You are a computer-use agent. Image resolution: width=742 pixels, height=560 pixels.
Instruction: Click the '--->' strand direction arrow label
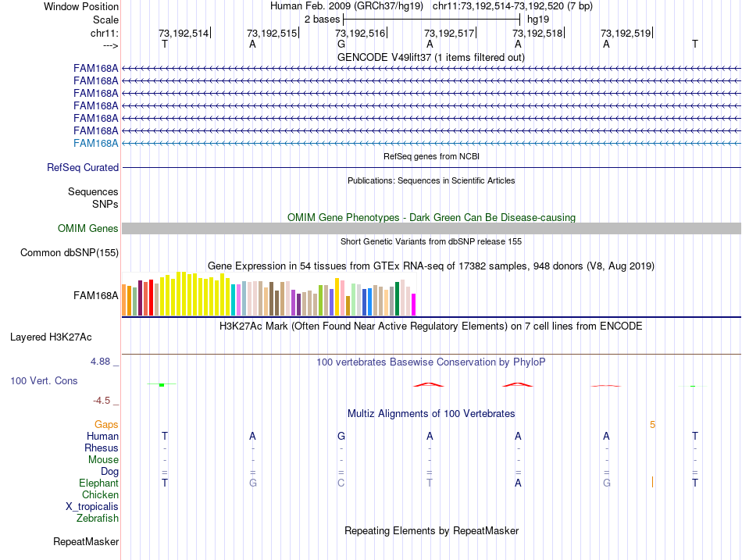click(x=111, y=45)
